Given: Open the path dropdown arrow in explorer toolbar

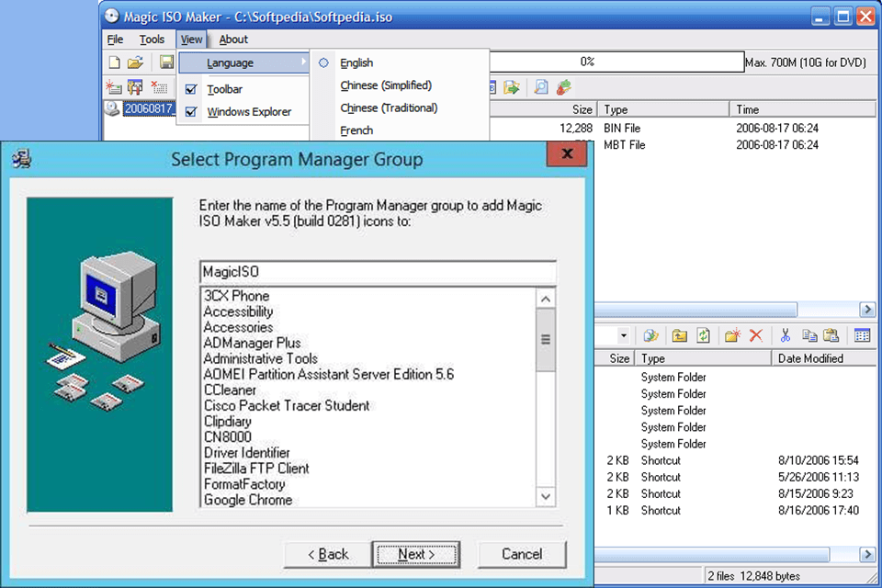Looking at the screenshot, I should pos(623,336).
